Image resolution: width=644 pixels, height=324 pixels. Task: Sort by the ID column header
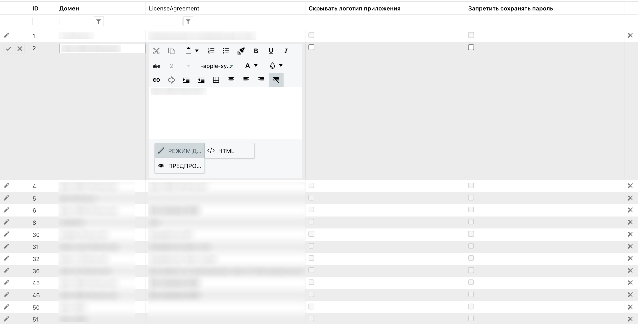[x=36, y=8]
